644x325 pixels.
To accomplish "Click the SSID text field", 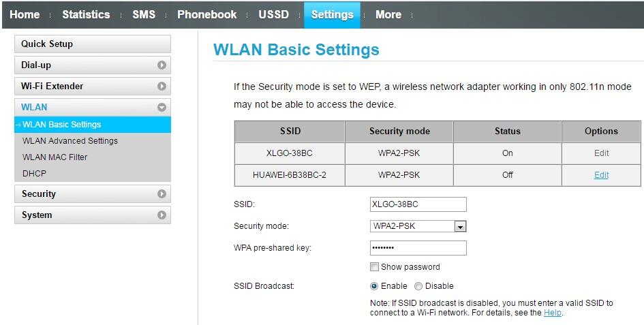I will pos(418,204).
